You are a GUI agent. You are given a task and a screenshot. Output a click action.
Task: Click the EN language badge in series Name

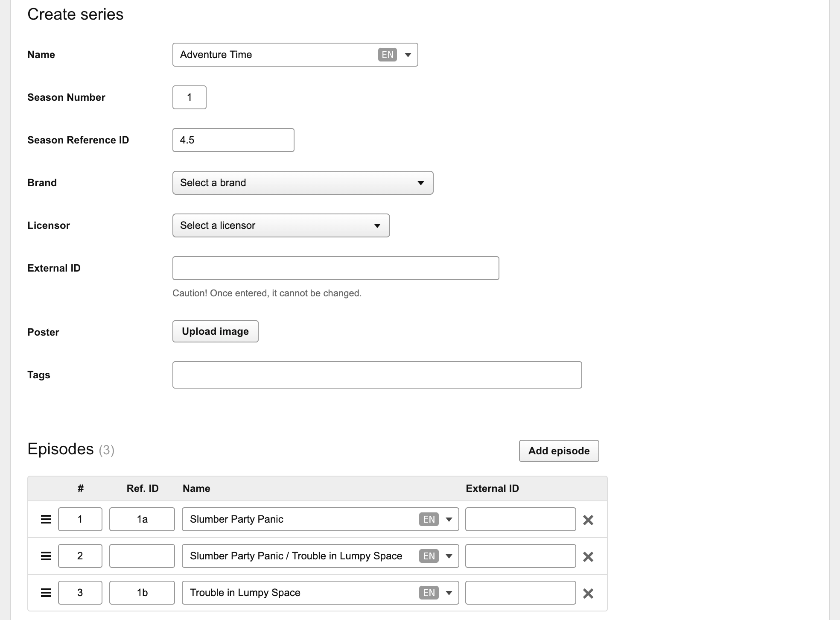point(387,55)
